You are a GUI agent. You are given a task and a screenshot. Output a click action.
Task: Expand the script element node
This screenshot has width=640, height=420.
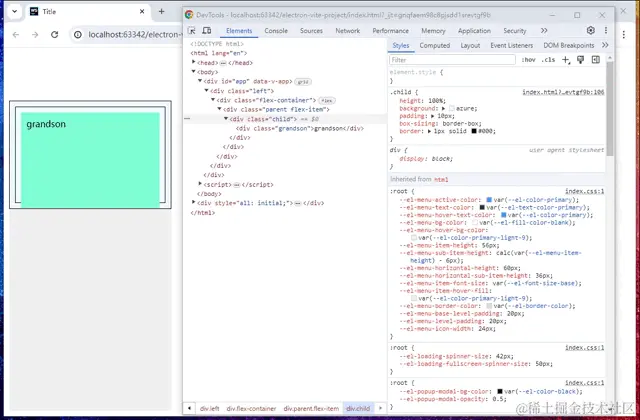pyautogui.click(x=200, y=184)
